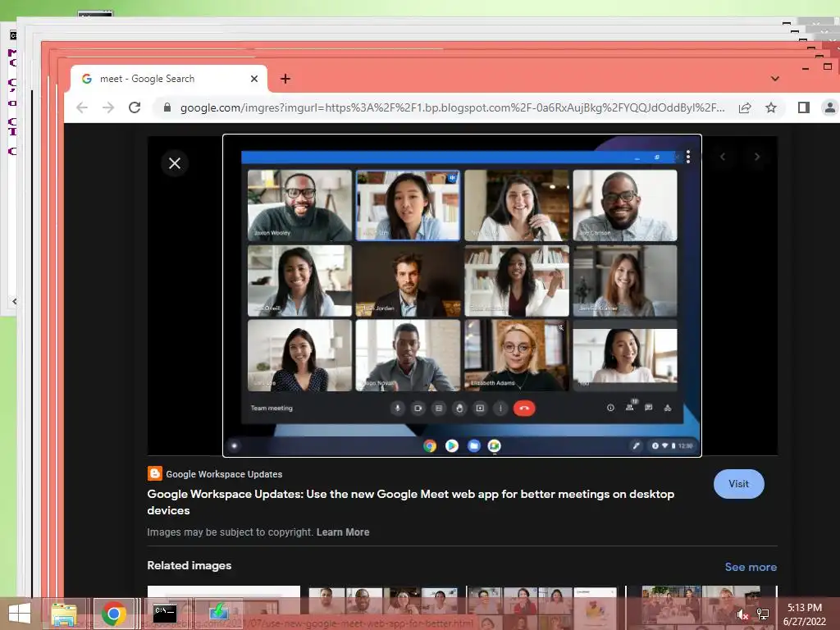Open the Chrome profile avatar
The image size is (840, 630).
click(x=830, y=107)
